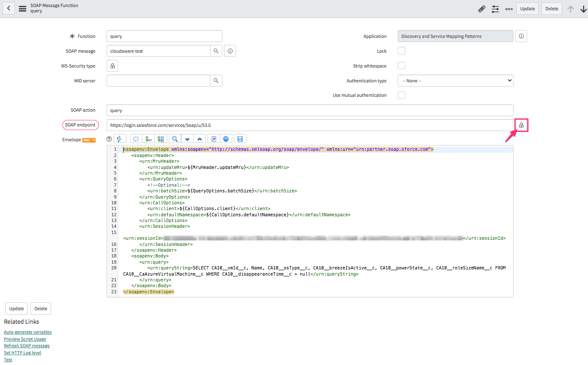Open form personalization via sliders icon
The height and width of the screenshot is (365, 588).
[x=495, y=8]
